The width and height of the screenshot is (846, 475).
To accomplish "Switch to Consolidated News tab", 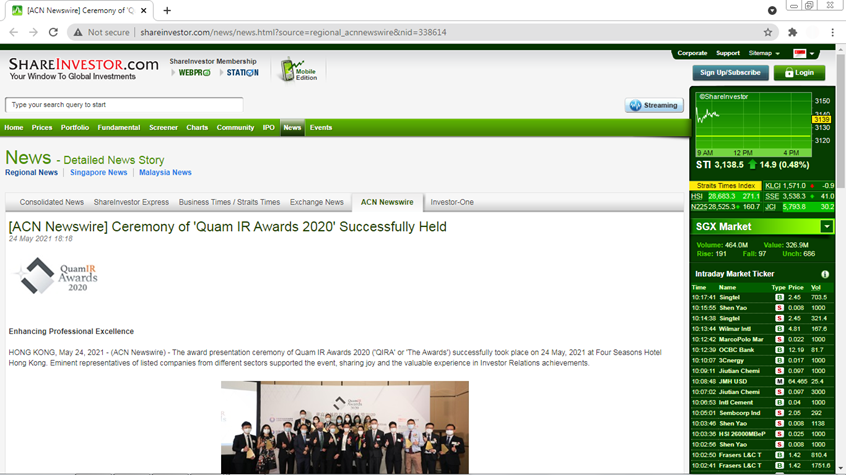I will pos(52,202).
